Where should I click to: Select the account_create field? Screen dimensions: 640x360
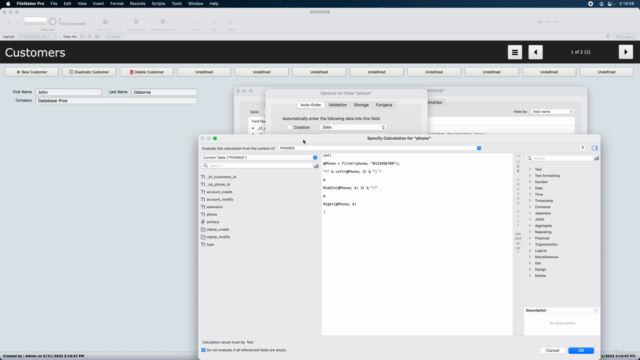click(219, 192)
